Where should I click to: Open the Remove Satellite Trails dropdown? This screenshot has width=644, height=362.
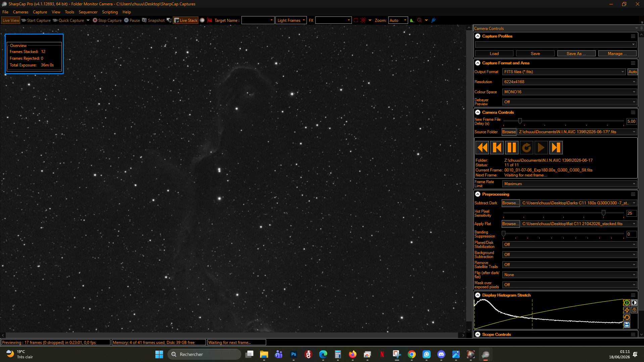coord(569,265)
